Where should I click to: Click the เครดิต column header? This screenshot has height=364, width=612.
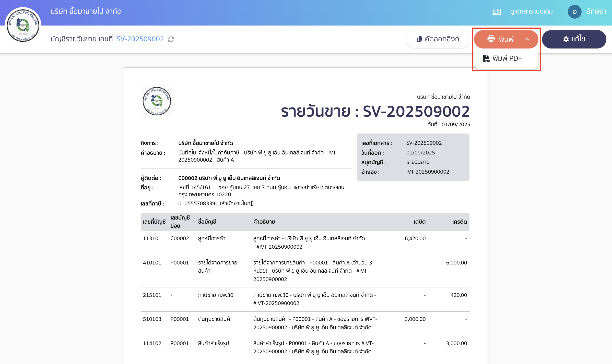459,222
